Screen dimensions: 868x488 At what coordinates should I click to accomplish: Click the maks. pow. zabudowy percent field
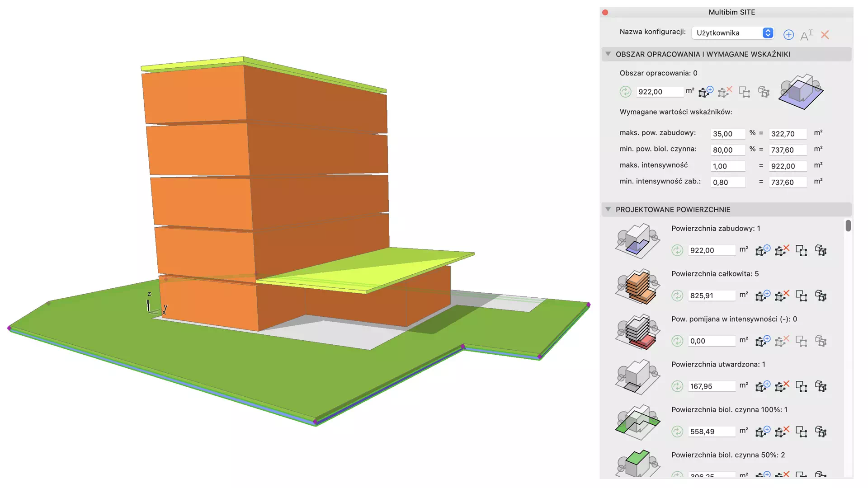(727, 134)
